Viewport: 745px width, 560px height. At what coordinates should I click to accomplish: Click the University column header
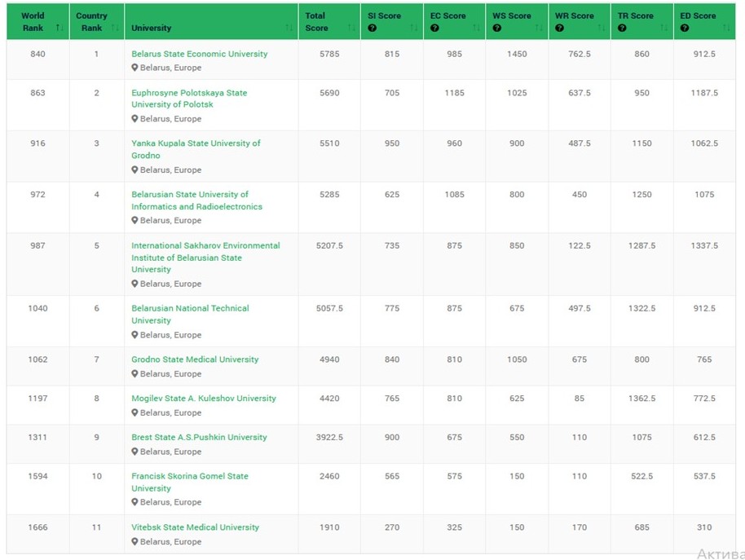[x=152, y=28]
